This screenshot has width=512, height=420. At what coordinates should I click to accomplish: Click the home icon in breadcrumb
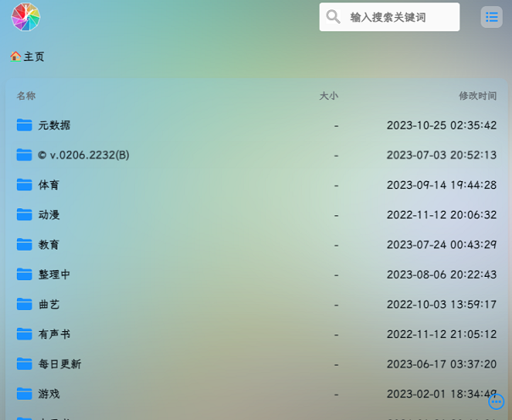click(x=15, y=57)
